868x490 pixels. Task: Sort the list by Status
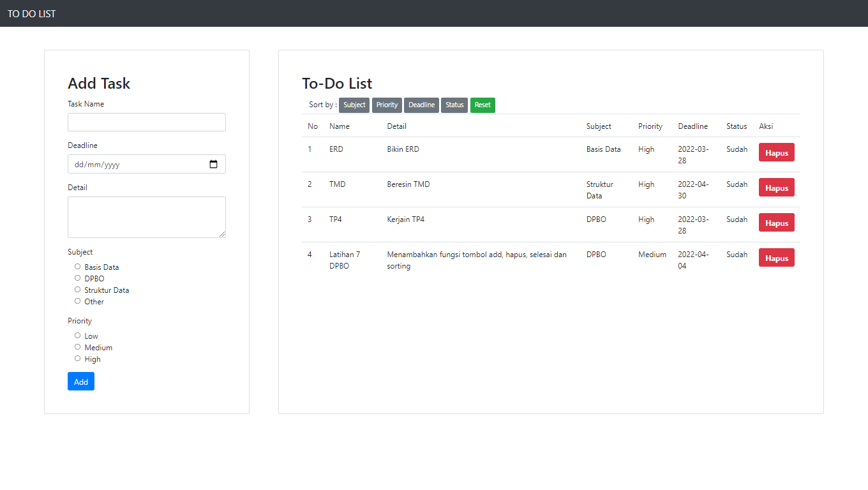454,105
